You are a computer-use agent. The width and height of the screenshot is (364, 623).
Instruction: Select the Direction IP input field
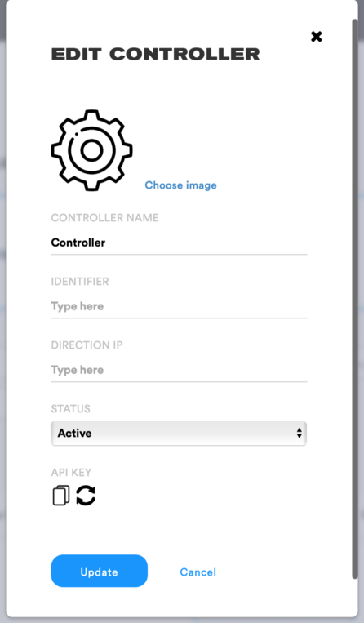pos(179,370)
